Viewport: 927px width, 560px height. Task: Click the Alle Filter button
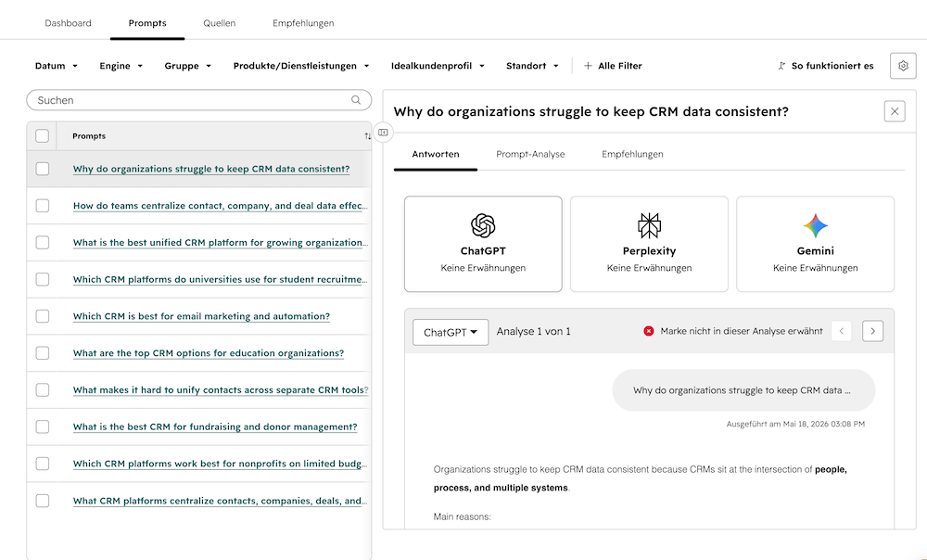point(613,66)
